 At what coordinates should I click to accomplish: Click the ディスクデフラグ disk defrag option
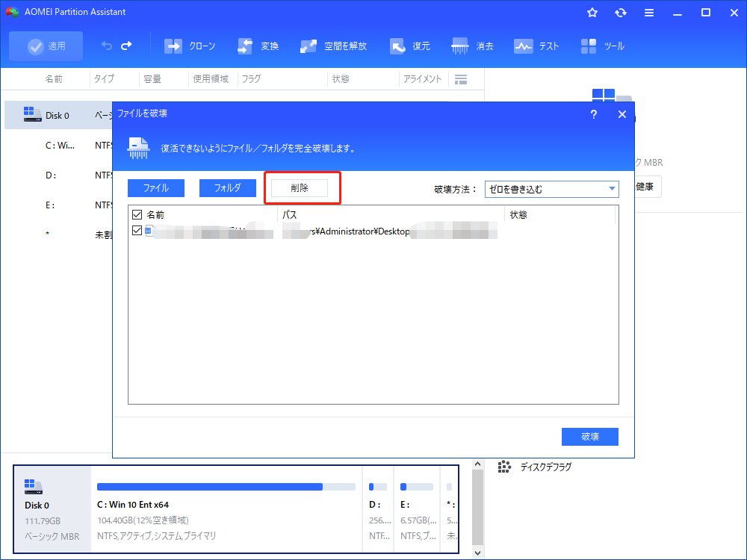tap(546, 467)
